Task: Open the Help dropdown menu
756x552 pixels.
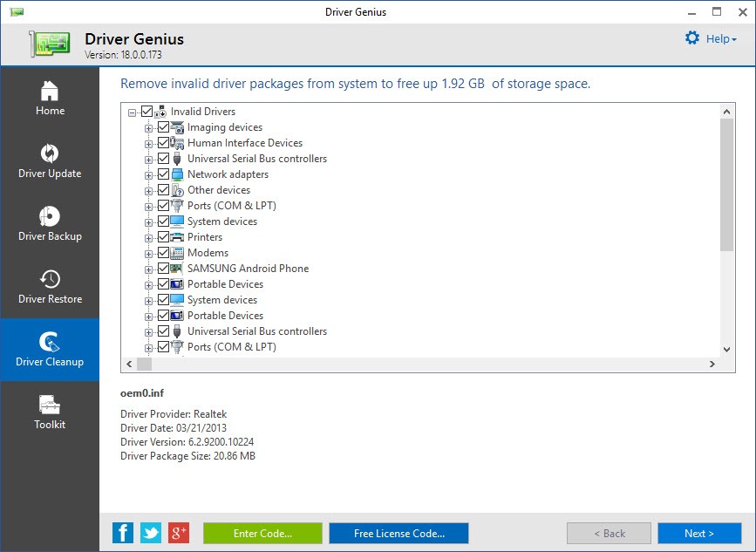Action: [721, 38]
